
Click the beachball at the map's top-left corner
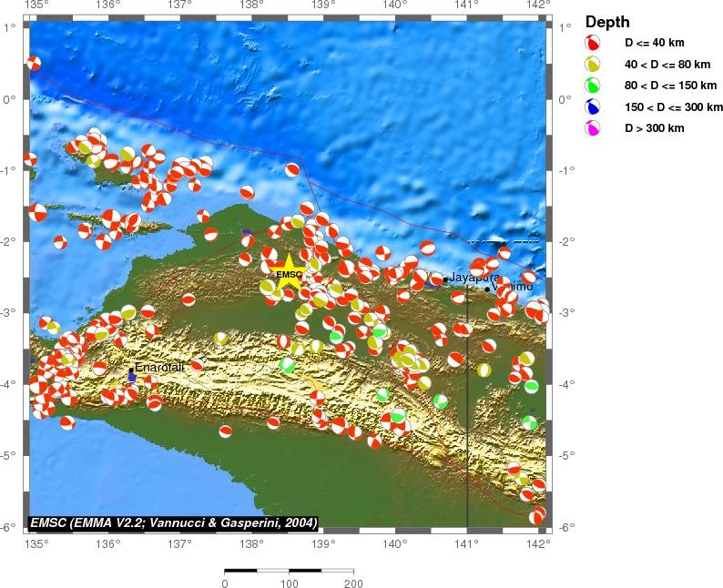(34, 63)
